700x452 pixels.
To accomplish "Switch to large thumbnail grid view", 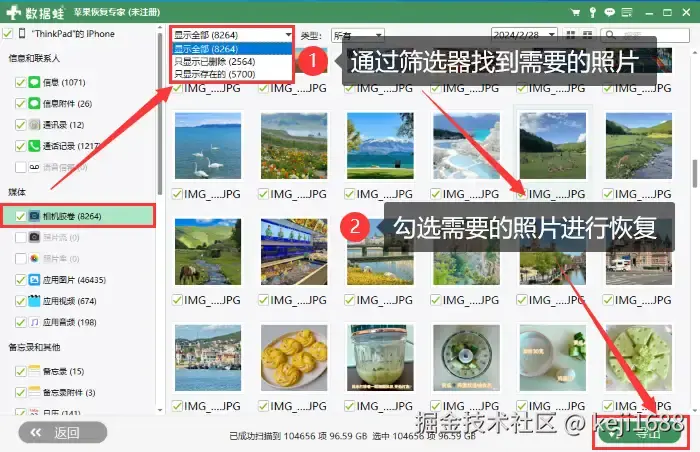I will point(571,35).
